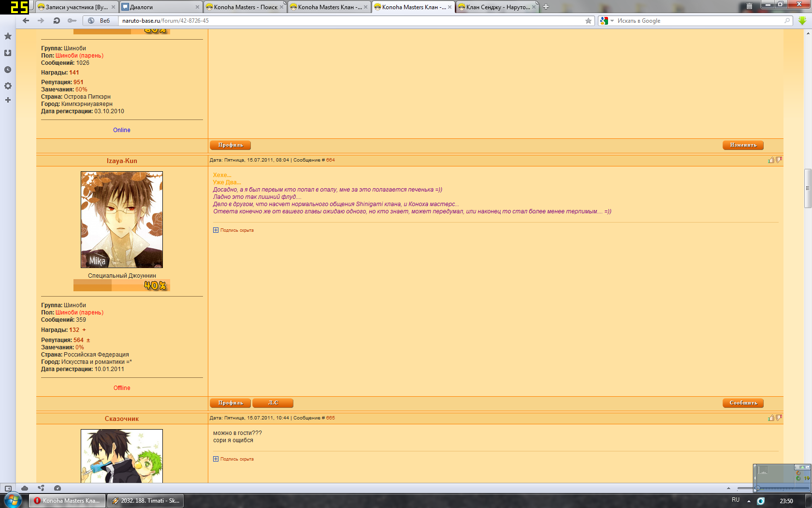
Task: Add a new panel with the sidebar plus
Action: (8, 100)
